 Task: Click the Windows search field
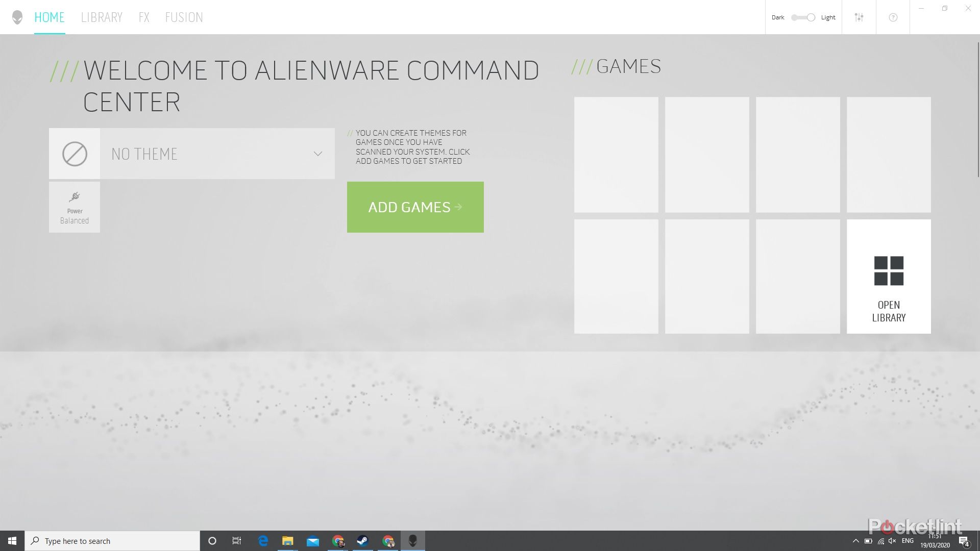point(112,541)
